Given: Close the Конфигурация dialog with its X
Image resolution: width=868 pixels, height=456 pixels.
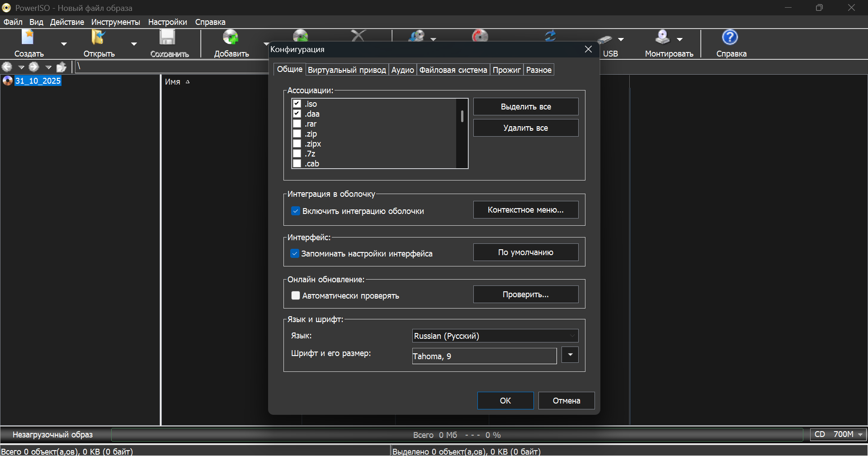Looking at the screenshot, I should tap(588, 49).
